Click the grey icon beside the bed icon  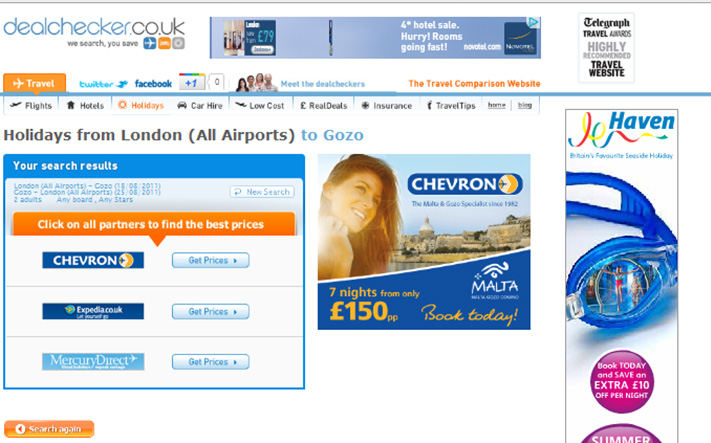(x=179, y=43)
